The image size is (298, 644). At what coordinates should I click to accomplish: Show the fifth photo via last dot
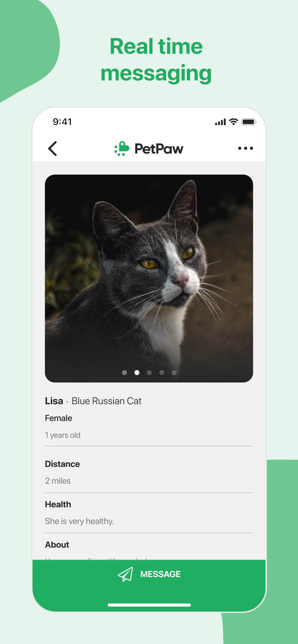click(x=174, y=373)
